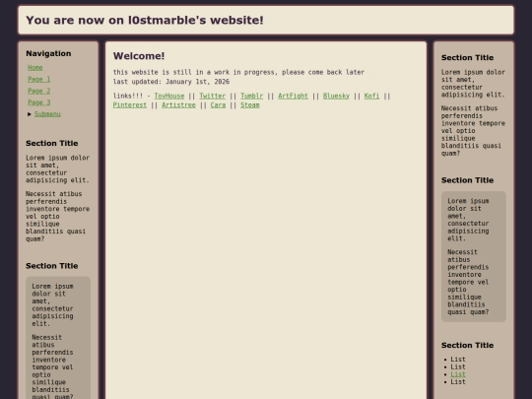
Task: Click the 'last updated: January 1st, 2026' text
Action: tap(171, 82)
